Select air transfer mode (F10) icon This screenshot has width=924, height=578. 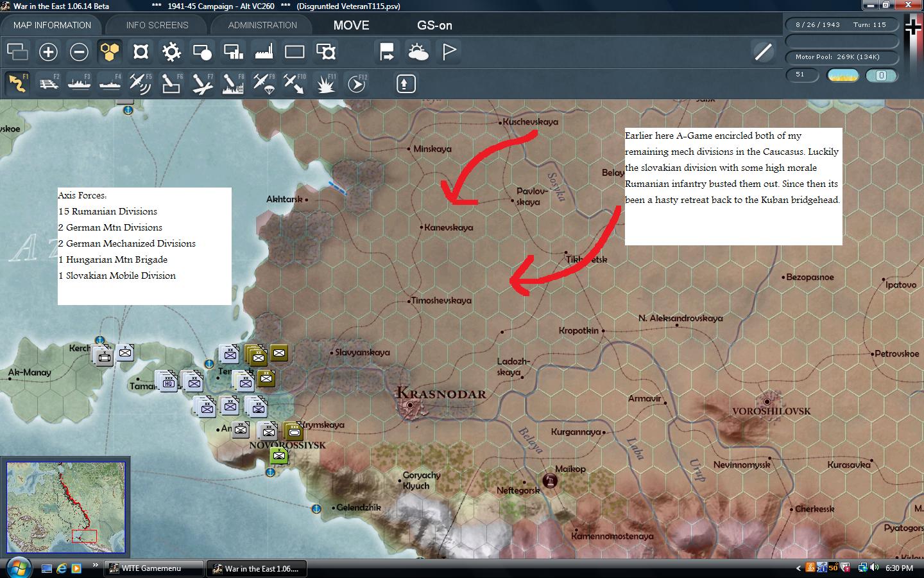point(295,83)
